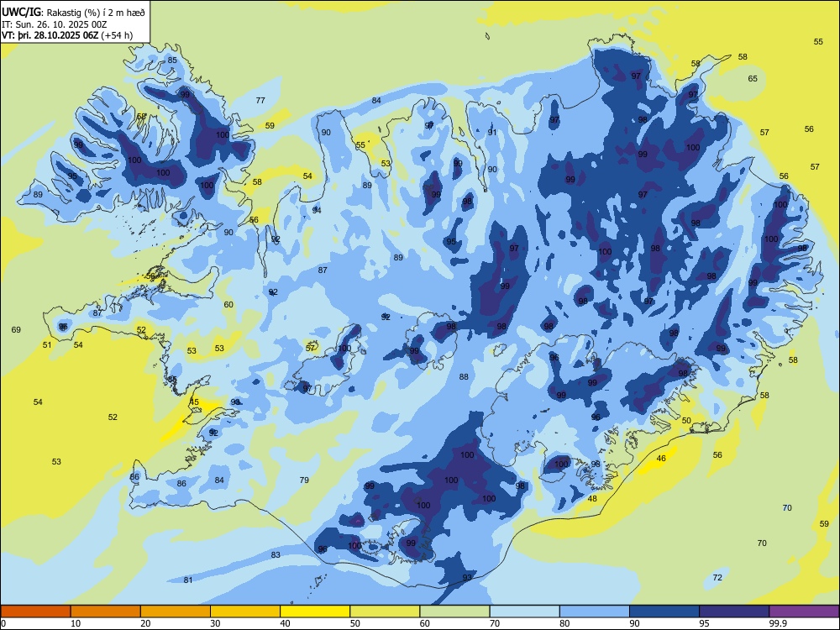
Task: Click the 30–40 amber legend swatch
Action: [x=245, y=612]
